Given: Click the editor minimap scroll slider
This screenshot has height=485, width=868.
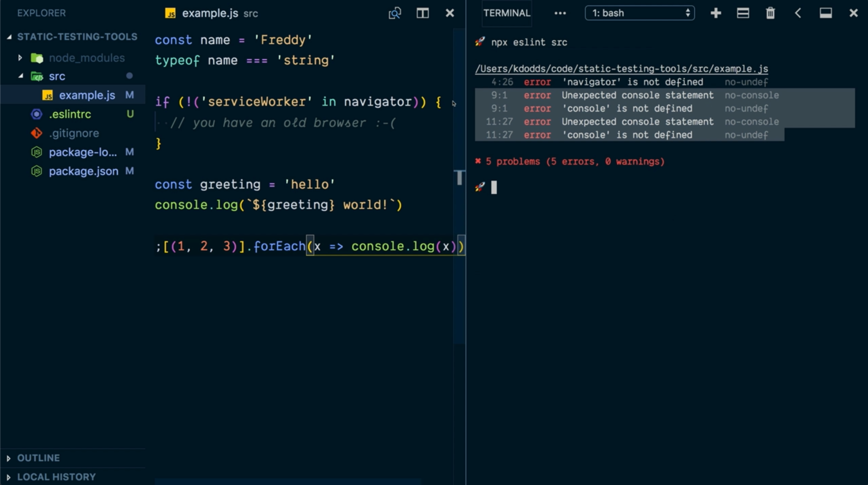Looking at the screenshot, I should [459, 178].
